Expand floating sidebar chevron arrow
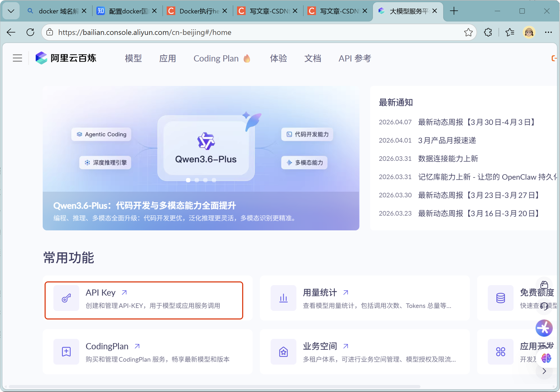Image resolution: width=560 pixels, height=392 pixels. point(544,371)
